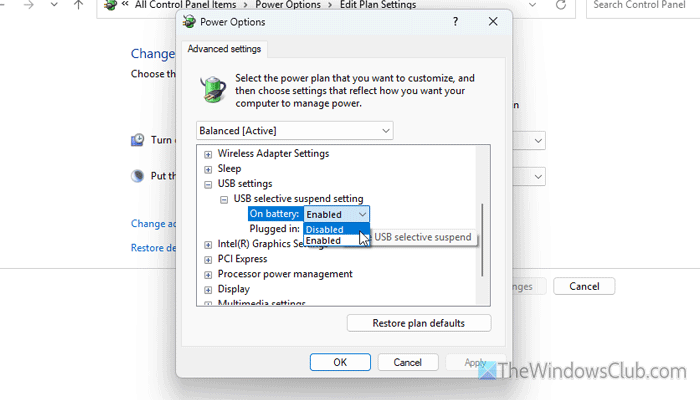Choose Disabled from the dropdown list

[x=336, y=229]
